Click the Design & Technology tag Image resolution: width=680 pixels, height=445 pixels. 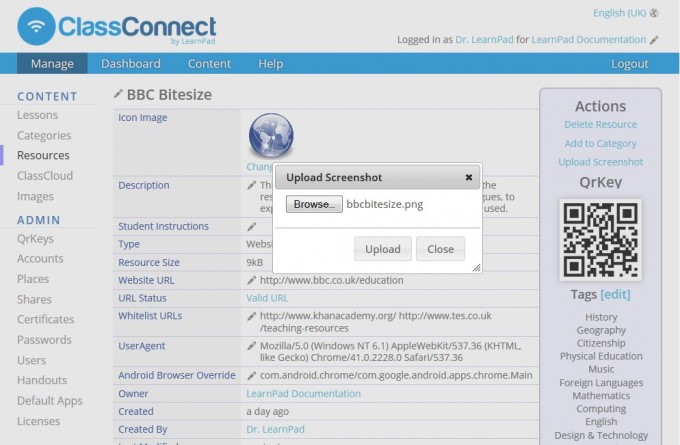(x=601, y=435)
